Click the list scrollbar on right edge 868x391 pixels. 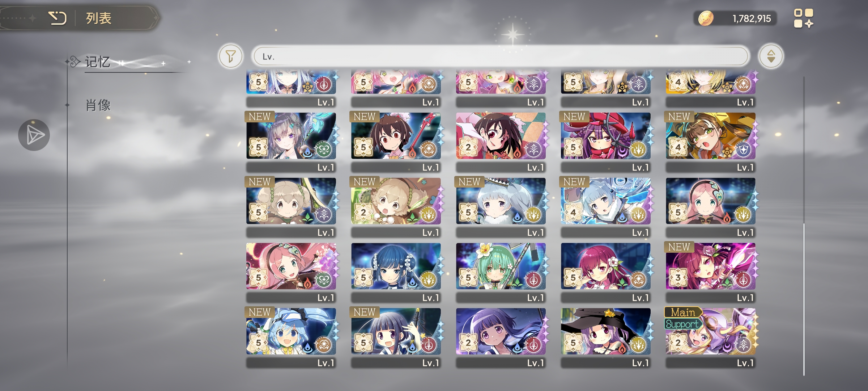(804, 299)
